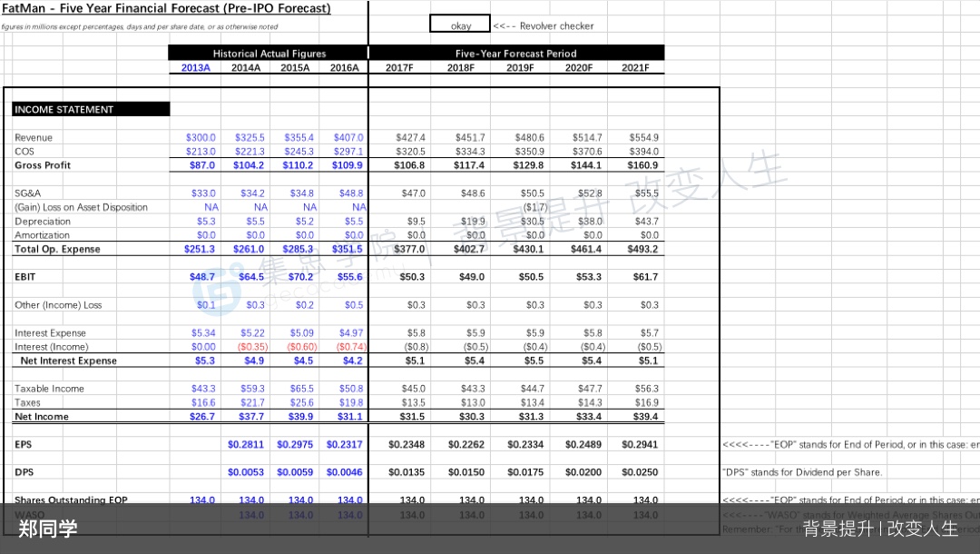This screenshot has width=980, height=554.
Task: Select the 'Gross Profit' row label
Action: [43, 165]
